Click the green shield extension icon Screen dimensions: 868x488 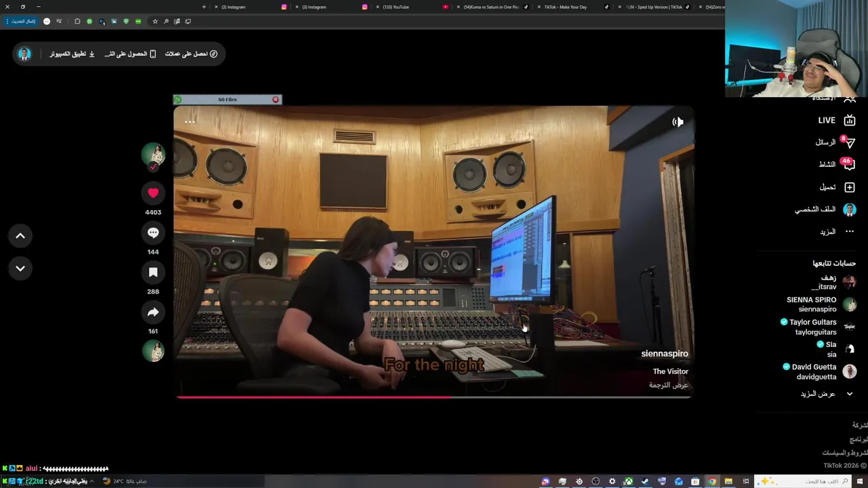[126, 21]
